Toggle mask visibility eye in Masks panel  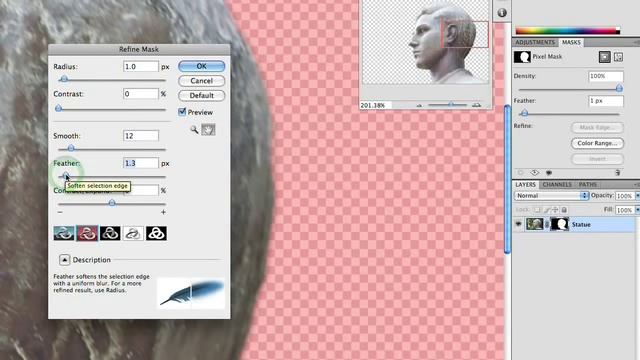coord(535,173)
